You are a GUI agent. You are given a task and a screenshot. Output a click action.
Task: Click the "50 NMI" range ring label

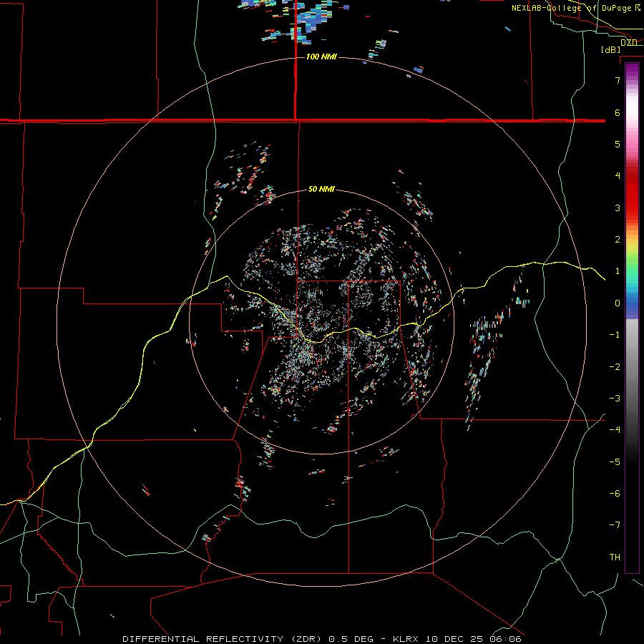[x=321, y=189]
